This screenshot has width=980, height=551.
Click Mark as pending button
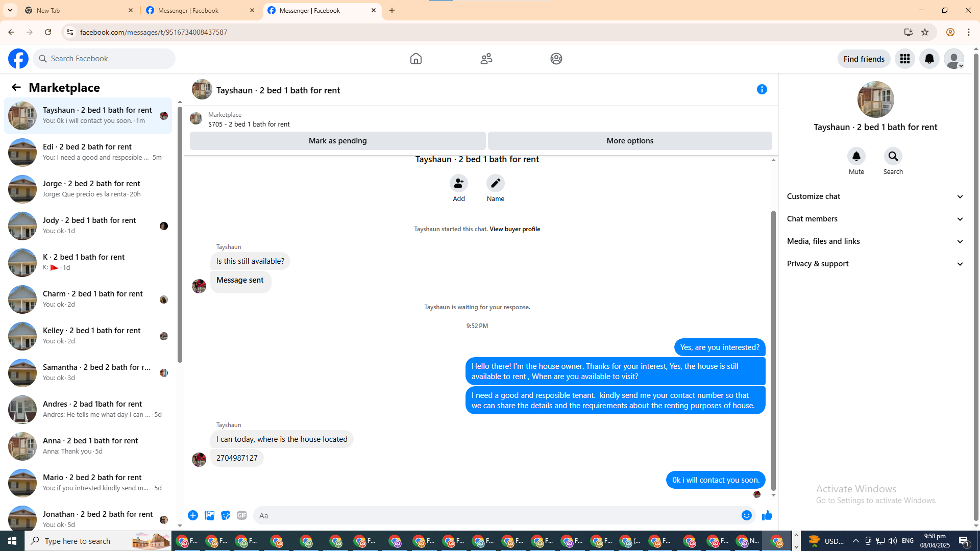[x=337, y=141]
